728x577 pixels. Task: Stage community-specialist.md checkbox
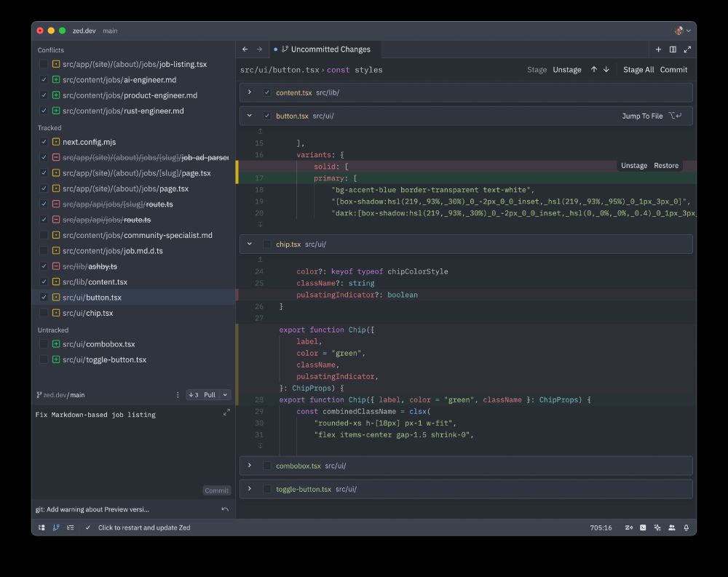click(x=44, y=235)
